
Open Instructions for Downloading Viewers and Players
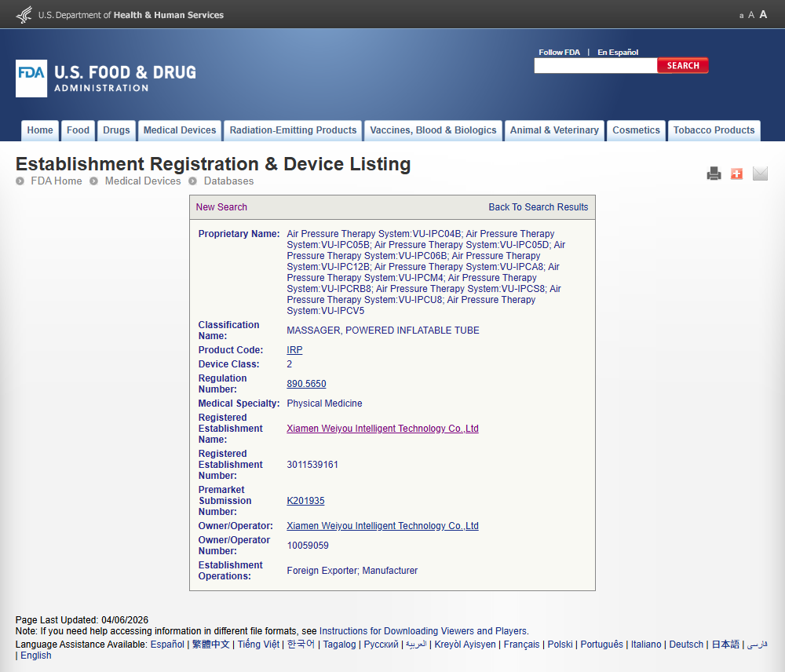[x=423, y=631]
